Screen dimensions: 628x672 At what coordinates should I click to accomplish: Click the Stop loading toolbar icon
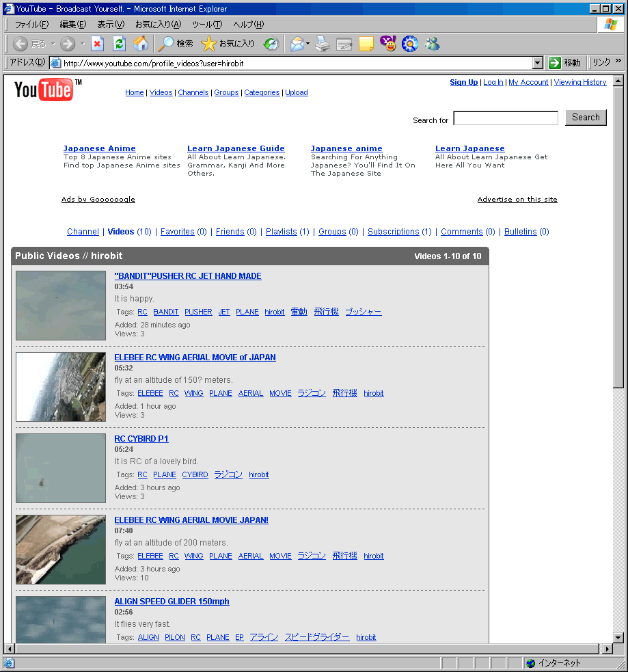point(98,44)
